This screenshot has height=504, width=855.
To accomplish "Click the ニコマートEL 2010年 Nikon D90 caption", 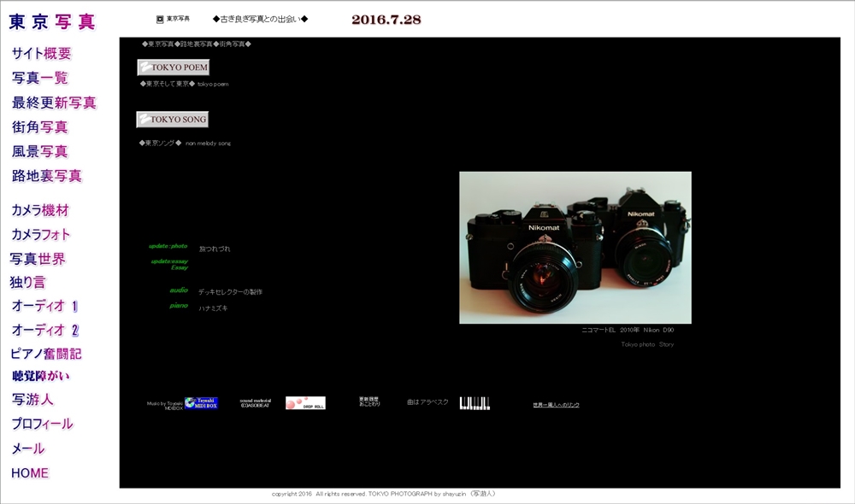I will tap(628, 330).
